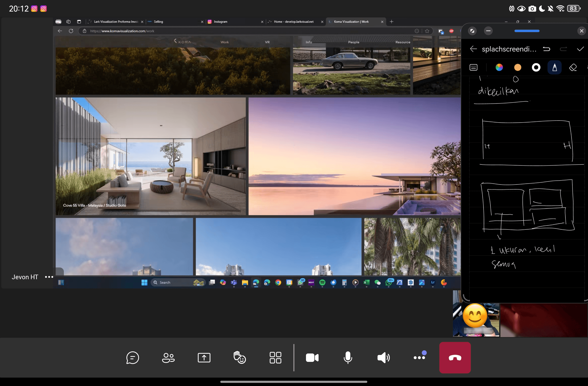Open the Work menu on the Koma site
The image size is (588, 386).
point(224,42)
